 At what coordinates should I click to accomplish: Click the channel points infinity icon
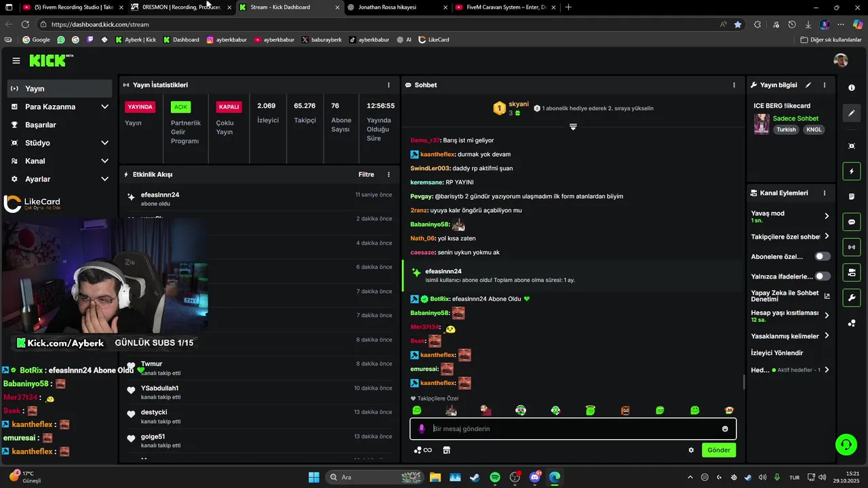click(x=423, y=450)
